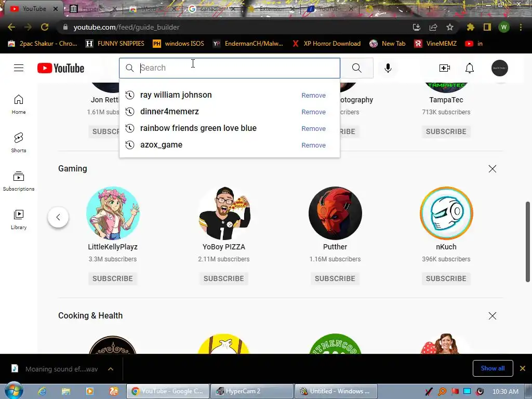Open Windows Explorer folder in taskbar
532x399 pixels.
[66, 391]
